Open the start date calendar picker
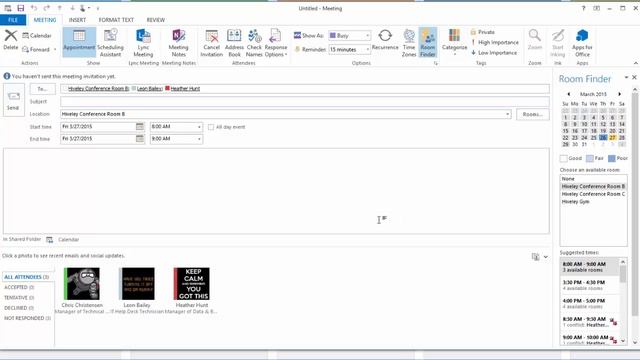The height and width of the screenshot is (360, 640). pyautogui.click(x=140, y=127)
